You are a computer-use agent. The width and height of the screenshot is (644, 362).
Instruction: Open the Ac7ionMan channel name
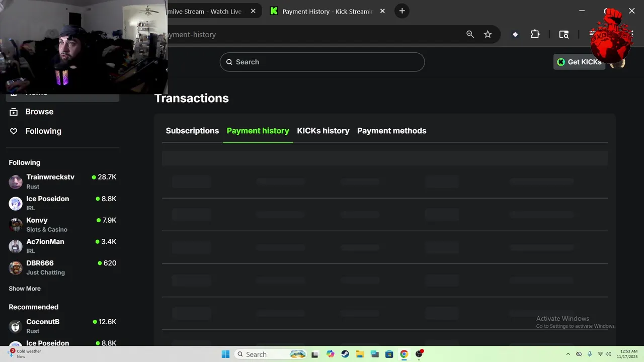(x=45, y=242)
